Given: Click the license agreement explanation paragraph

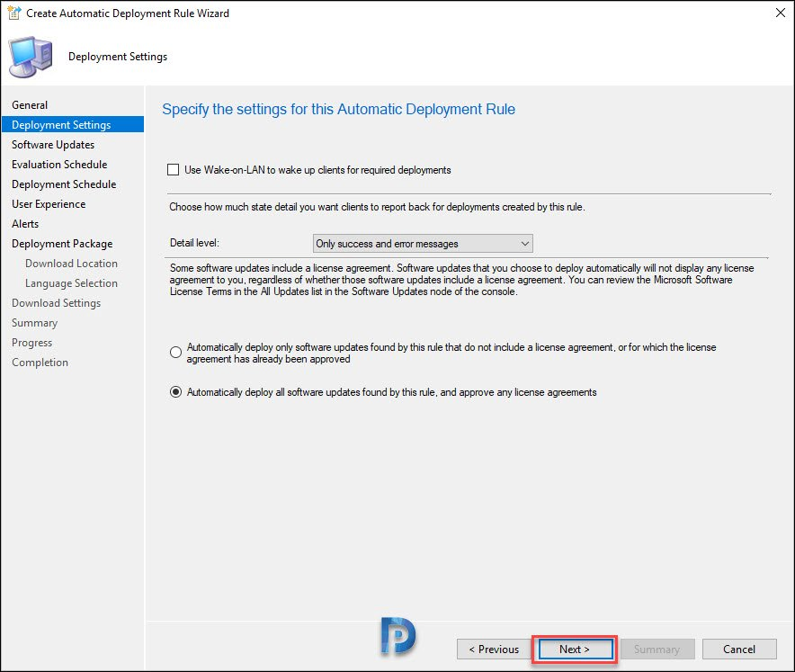Looking at the screenshot, I should tap(462, 280).
